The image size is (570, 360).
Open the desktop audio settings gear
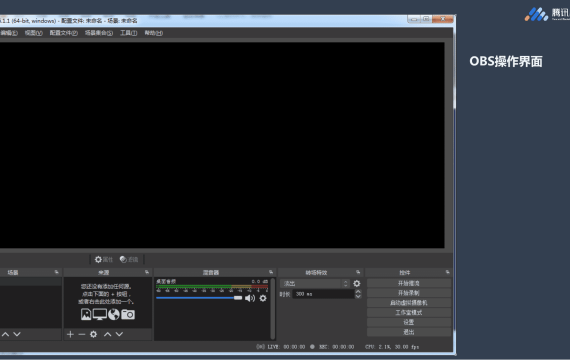263,298
